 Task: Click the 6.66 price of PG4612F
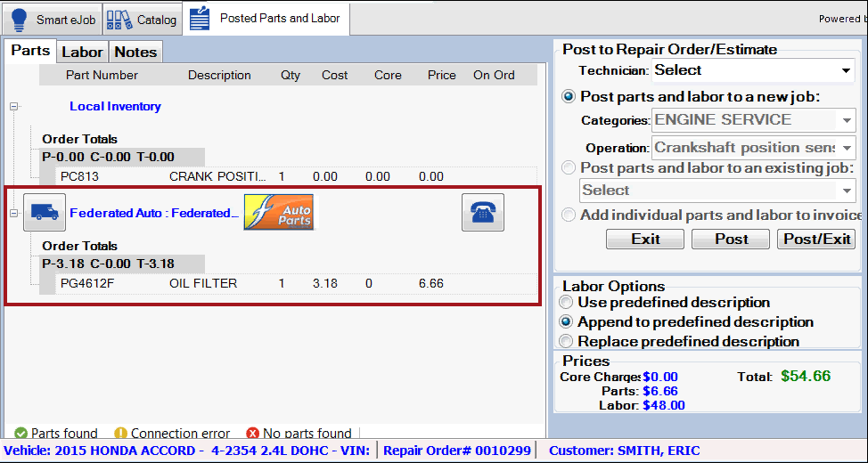click(431, 284)
